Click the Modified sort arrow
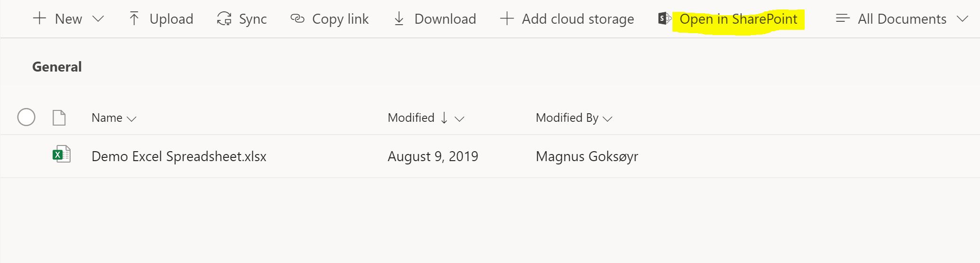Image resolution: width=980 pixels, height=263 pixels. (444, 118)
